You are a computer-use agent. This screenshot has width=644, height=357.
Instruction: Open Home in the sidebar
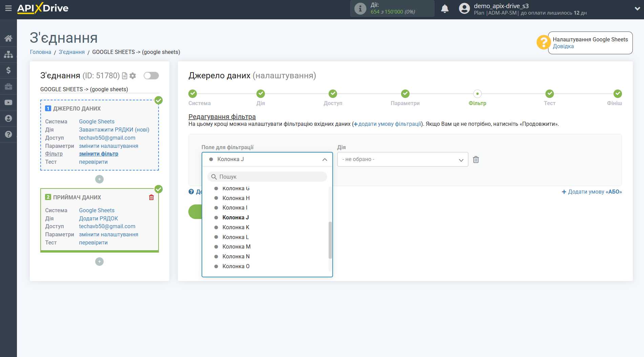[8, 38]
